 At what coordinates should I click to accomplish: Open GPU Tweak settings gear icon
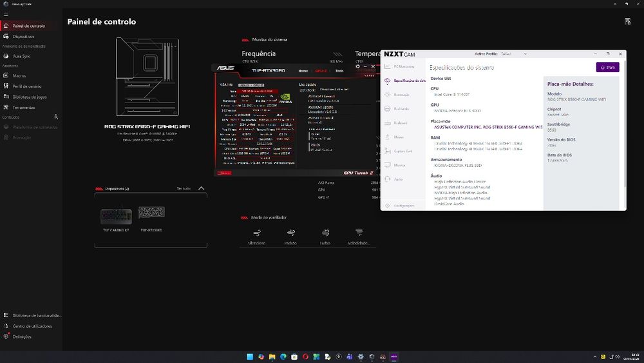coord(357,66)
